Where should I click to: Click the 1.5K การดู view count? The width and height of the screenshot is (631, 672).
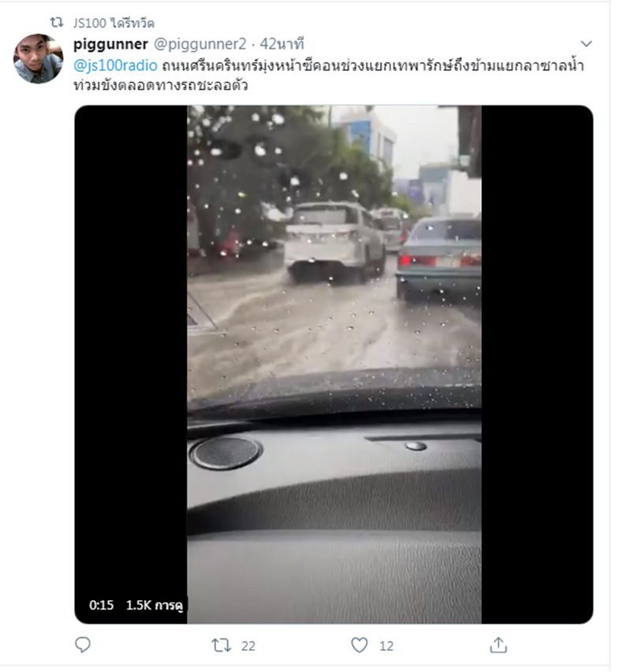155,605
